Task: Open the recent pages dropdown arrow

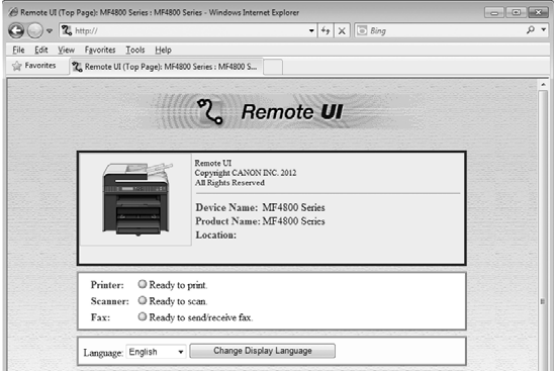Action: [49, 31]
